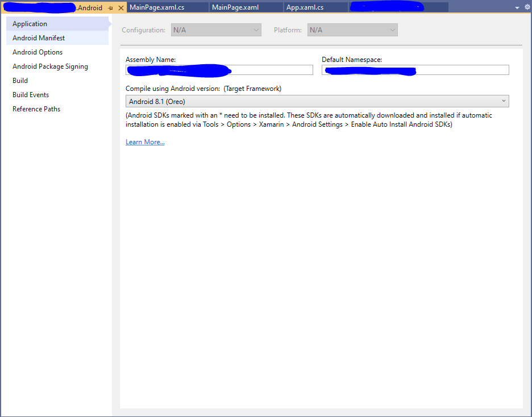Open the Reference Paths page
Viewport: 532px width, 417px height.
point(57,109)
